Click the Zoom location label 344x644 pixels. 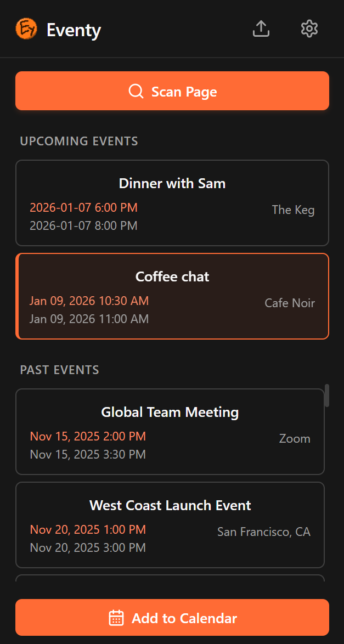pyautogui.click(x=295, y=439)
